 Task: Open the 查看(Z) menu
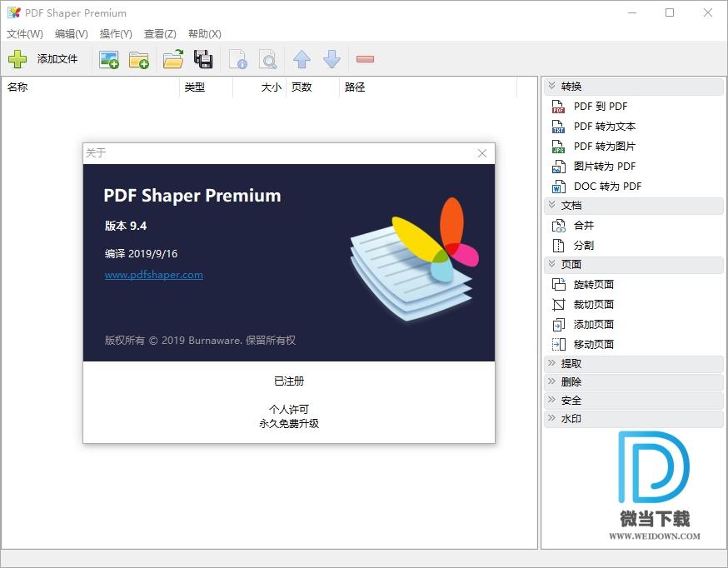click(160, 34)
